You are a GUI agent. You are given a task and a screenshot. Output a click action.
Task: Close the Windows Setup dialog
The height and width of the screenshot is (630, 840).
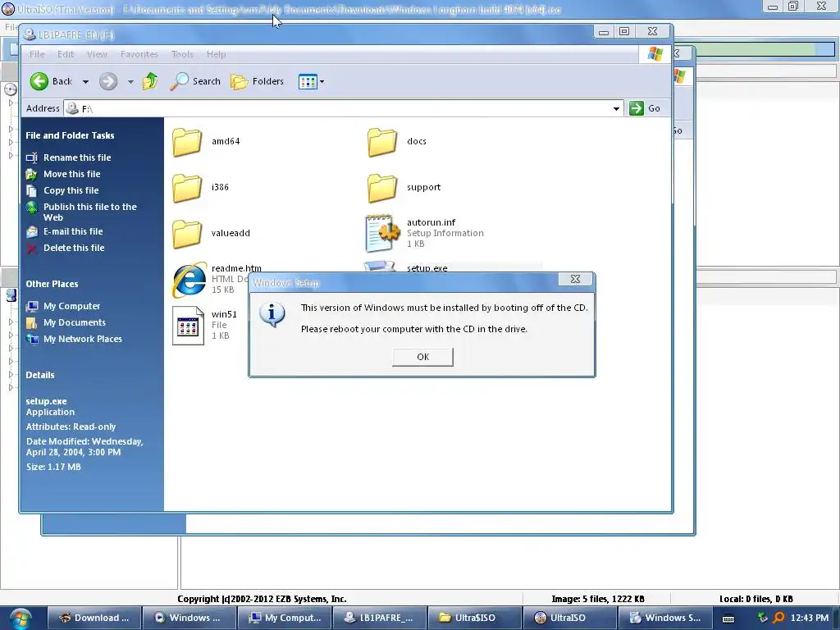click(x=575, y=279)
